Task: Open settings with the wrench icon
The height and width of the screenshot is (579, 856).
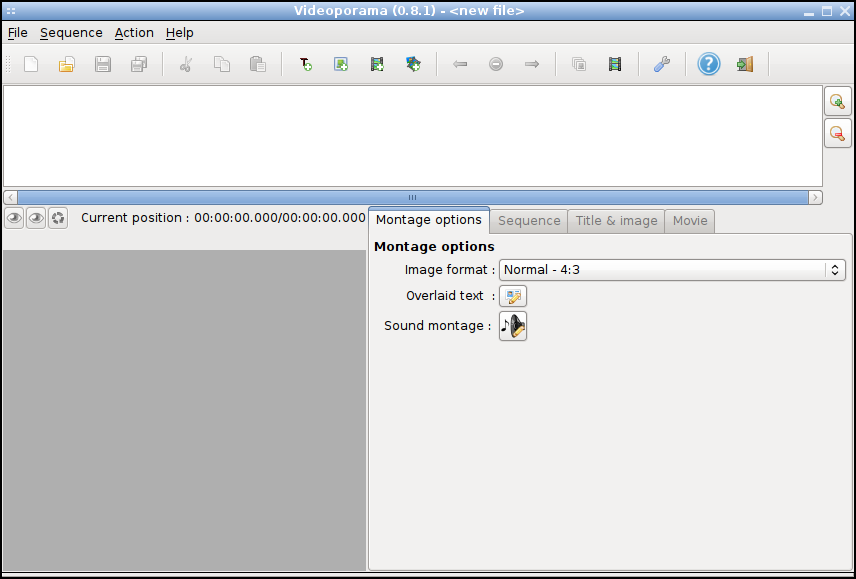Action: (662, 64)
